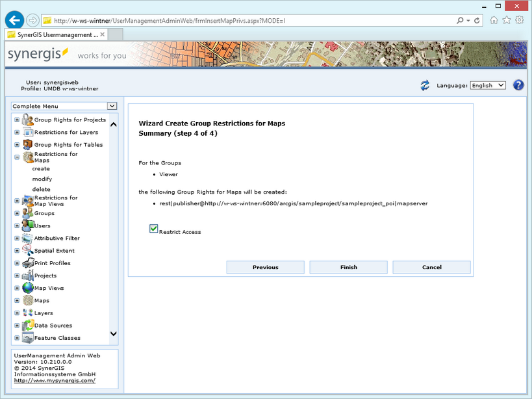Viewport: 532px width, 399px height.
Task: Open the Complete Menu dropdown
Action: click(112, 106)
